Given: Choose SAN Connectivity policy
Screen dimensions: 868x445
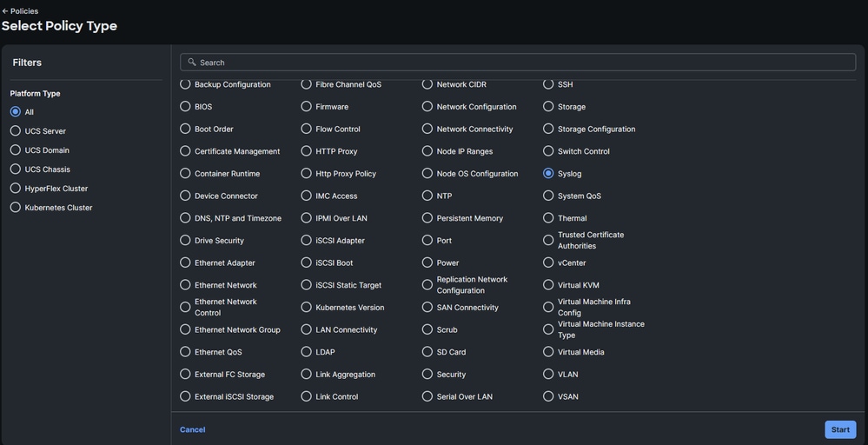Looking at the screenshot, I should (427, 307).
